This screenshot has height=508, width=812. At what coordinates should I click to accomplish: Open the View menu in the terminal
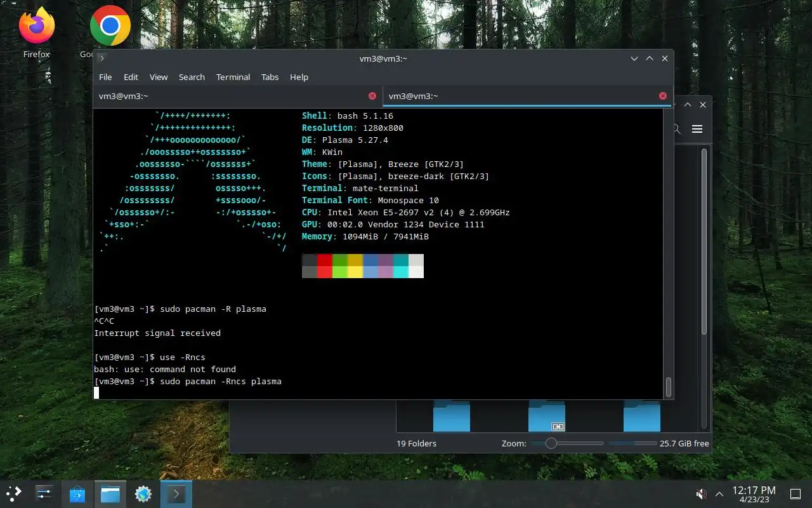point(159,77)
